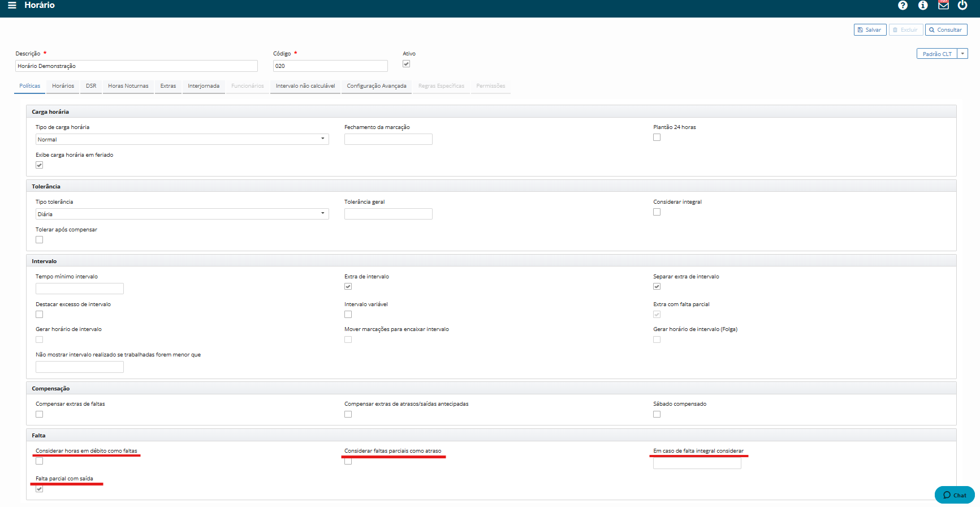
Task: Toggle Separar extra de intervalo checkbox
Action: click(x=657, y=287)
